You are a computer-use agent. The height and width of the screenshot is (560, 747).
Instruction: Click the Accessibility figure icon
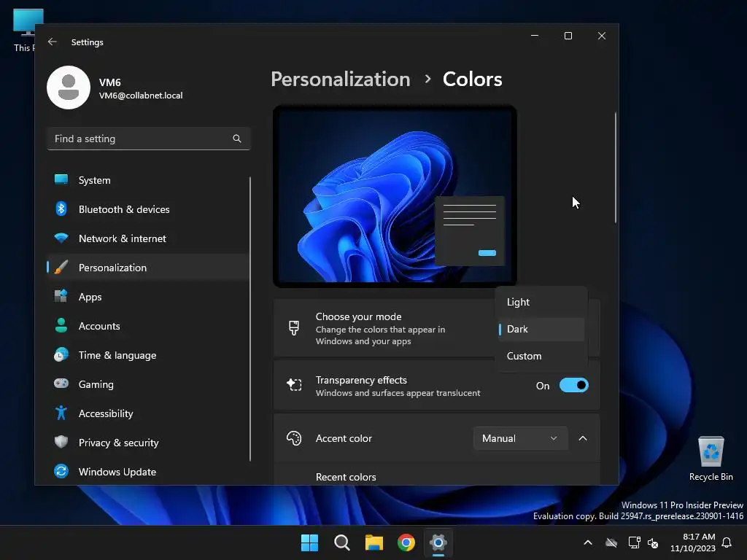[61, 413]
